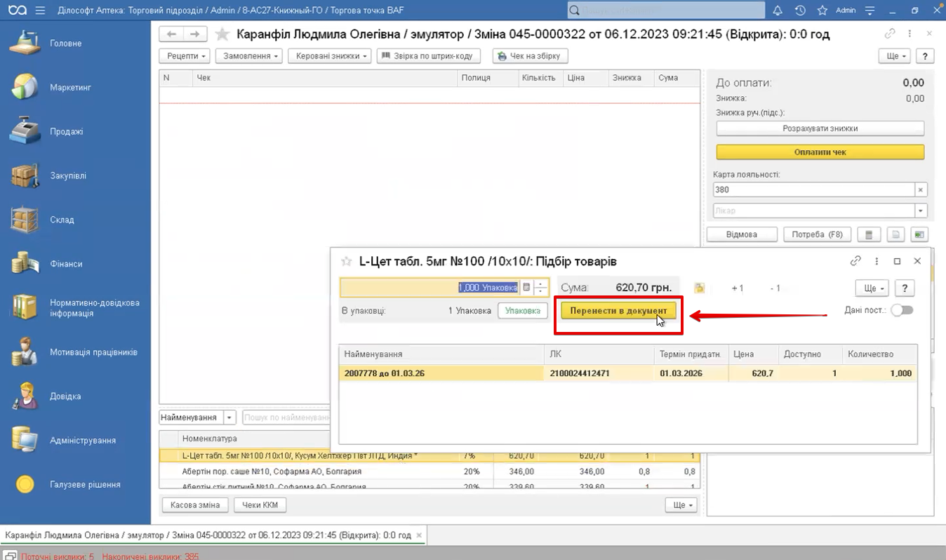Viewport: 946px width, 560px height.
Task: Toggle the Упаковка unit button
Action: tap(522, 311)
